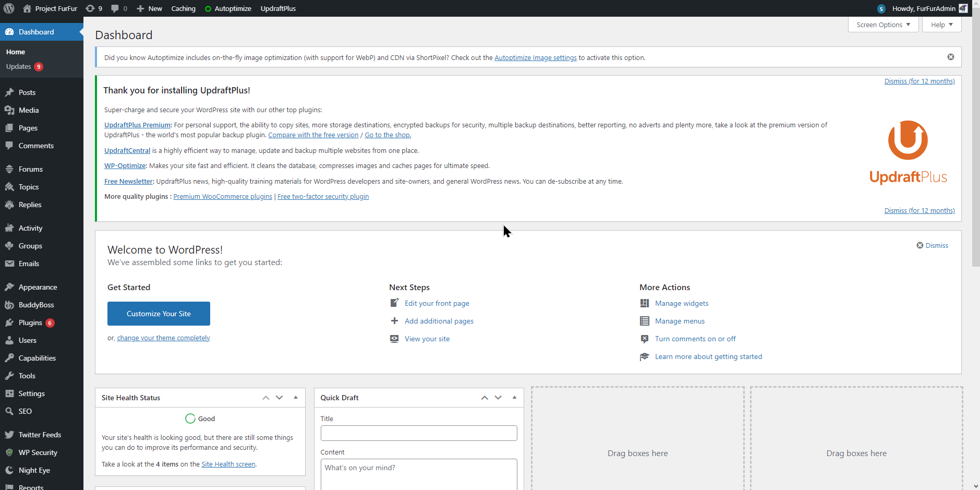
Task: Dismiss the Autoptimize notice with the X icon
Action: coord(951,57)
